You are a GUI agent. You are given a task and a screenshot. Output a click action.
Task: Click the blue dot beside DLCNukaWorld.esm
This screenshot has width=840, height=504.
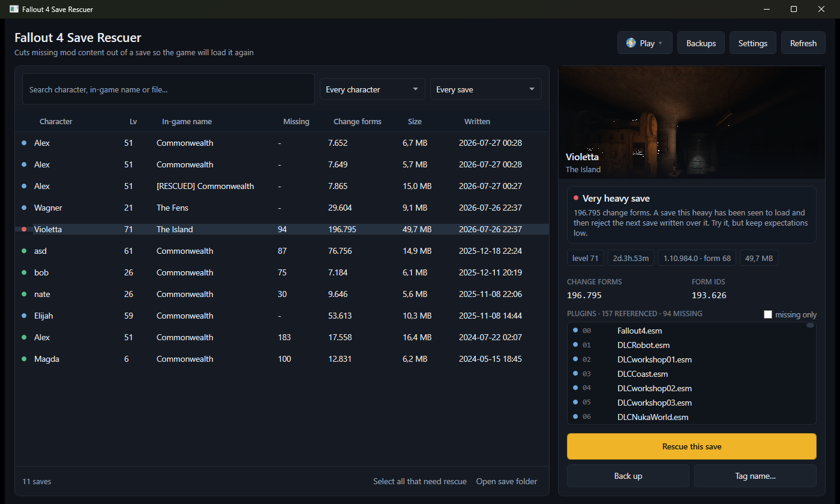pyautogui.click(x=575, y=416)
